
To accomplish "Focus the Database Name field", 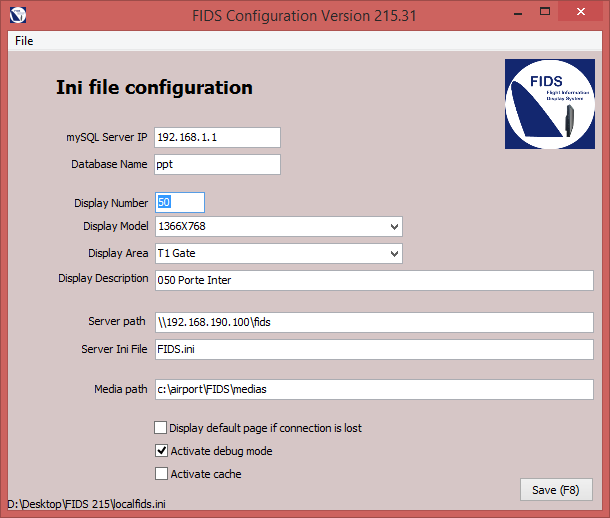I will (217, 164).
